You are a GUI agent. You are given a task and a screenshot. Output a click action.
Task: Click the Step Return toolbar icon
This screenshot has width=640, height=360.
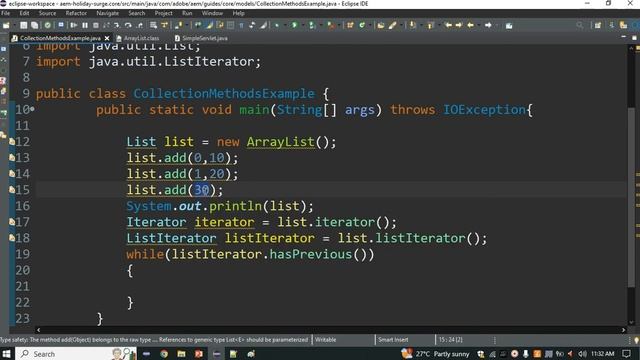(140, 25)
